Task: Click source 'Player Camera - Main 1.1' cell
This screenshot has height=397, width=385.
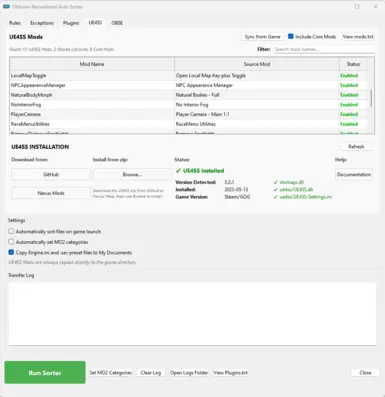Action: pos(257,114)
